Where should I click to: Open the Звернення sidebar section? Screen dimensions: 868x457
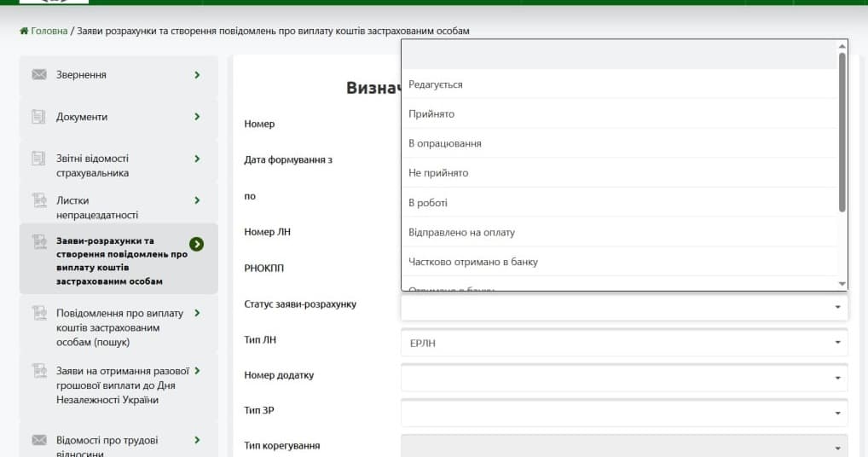[x=119, y=75]
